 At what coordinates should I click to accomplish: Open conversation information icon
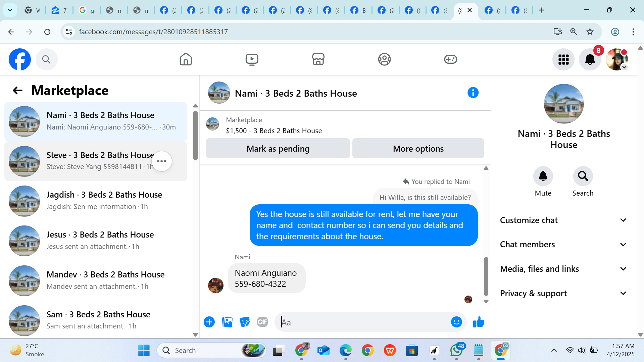coord(473,93)
